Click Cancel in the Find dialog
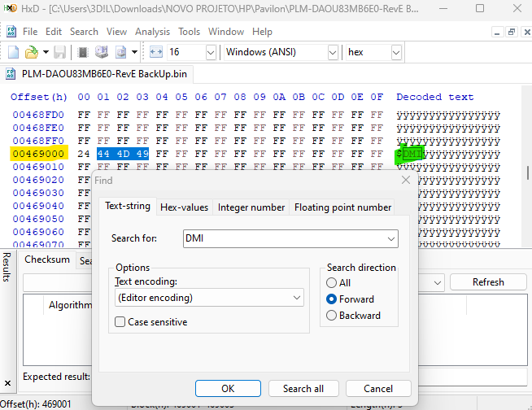The height and width of the screenshot is (410, 532). (x=378, y=389)
